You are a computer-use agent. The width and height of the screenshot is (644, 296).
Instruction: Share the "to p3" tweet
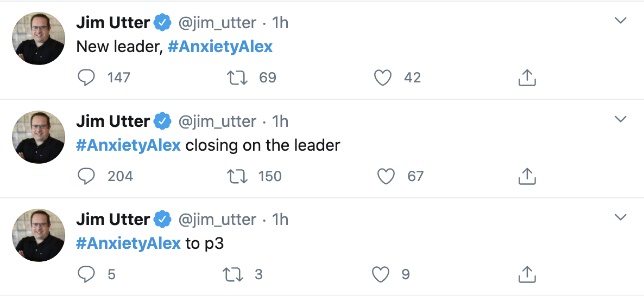527,275
